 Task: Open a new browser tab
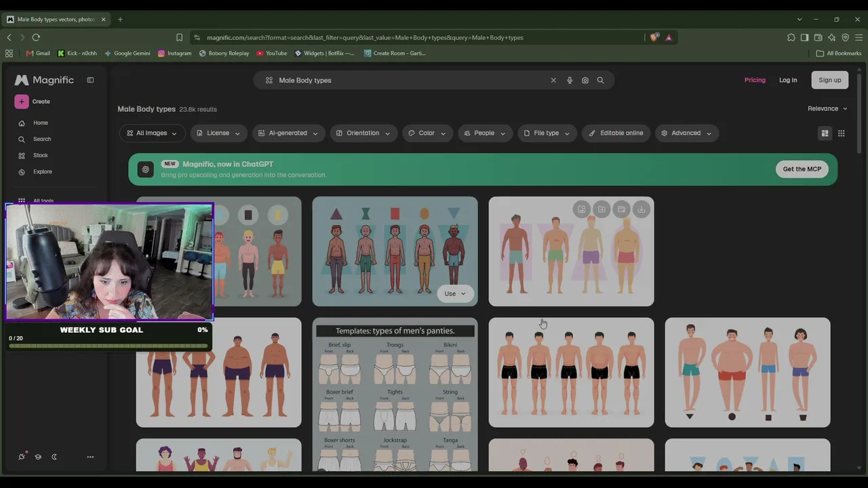click(x=120, y=19)
